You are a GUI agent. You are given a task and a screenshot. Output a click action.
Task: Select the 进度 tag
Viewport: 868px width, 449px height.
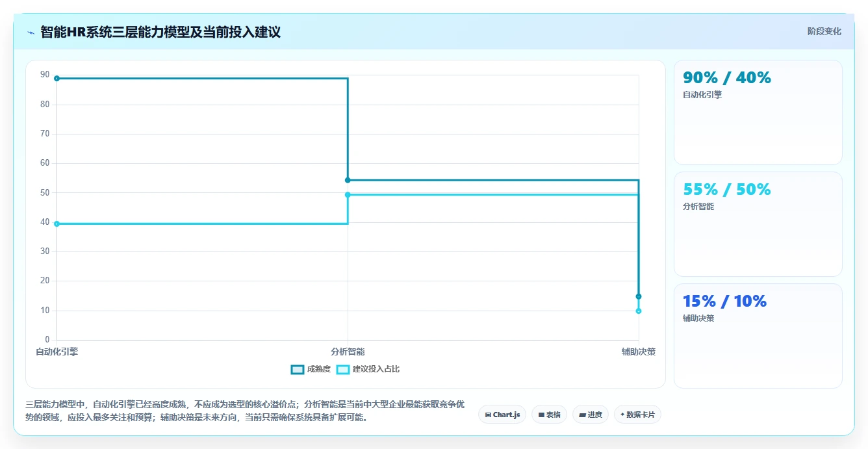coord(590,415)
